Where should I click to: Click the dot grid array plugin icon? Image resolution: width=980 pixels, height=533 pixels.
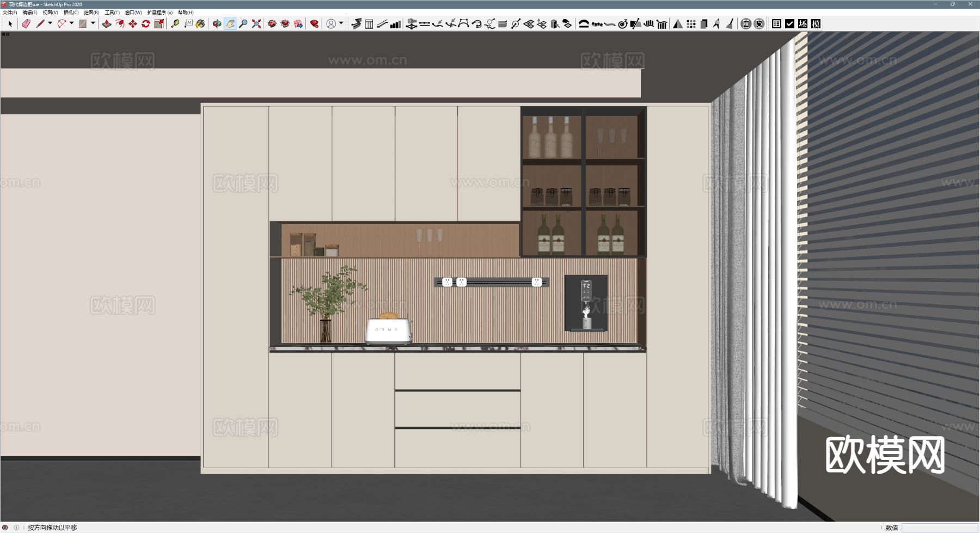691,23
